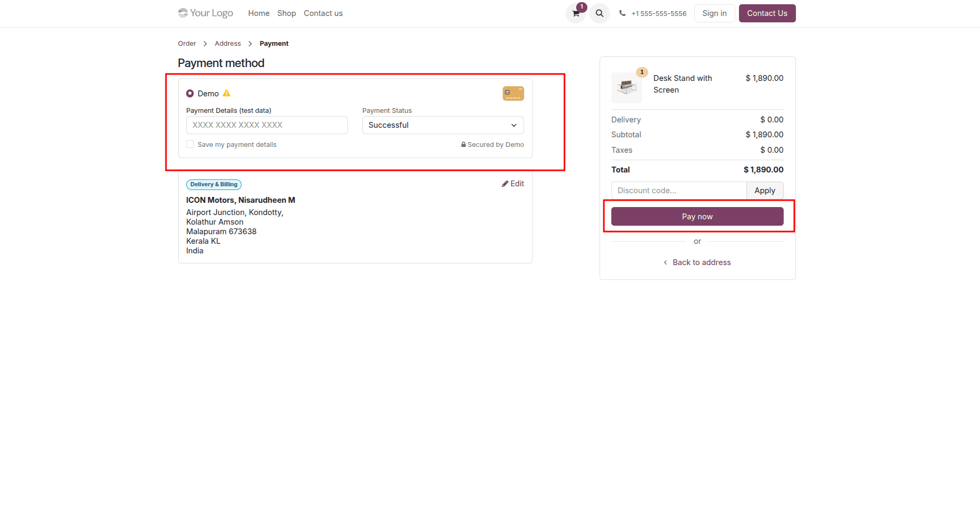This screenshot has height=511, width=980.
Task: Open Contact us in the navigation bar
Action: [x=323, y=13]
